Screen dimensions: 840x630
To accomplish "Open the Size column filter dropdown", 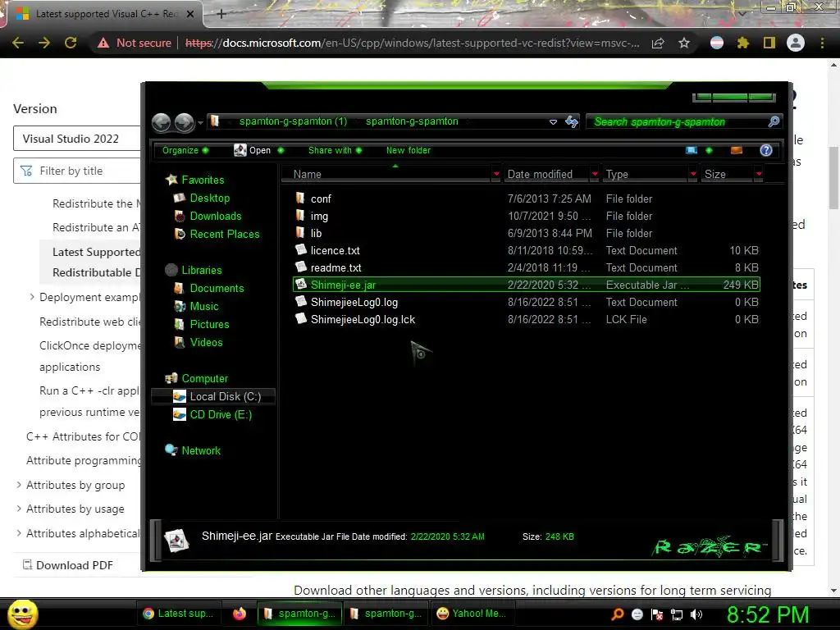I will (x=759, y=174).
